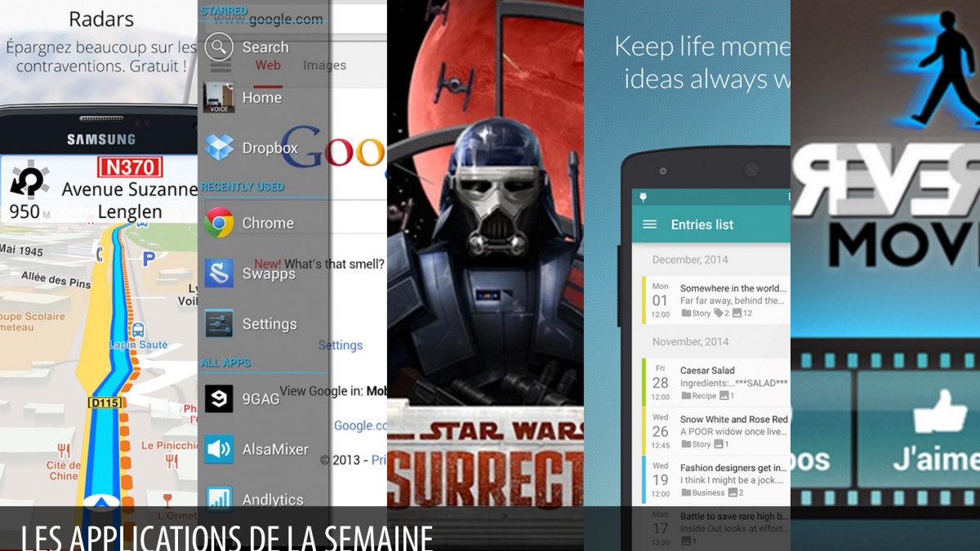Open Dropbox from the starred apps
The height and width of the screenshot is (551, 980).
219,148
